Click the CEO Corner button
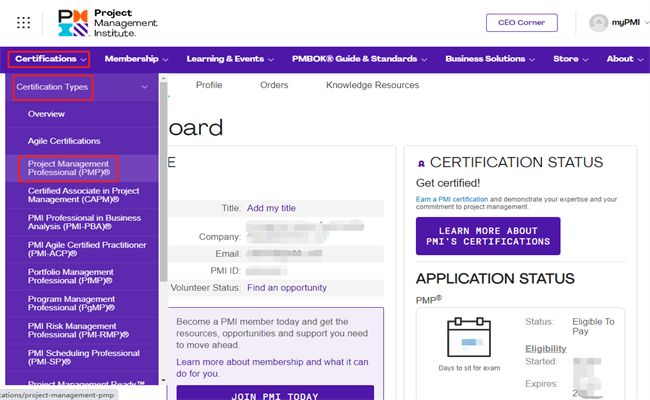The width and height of the screenshot is (650, 400). [520, 23]
